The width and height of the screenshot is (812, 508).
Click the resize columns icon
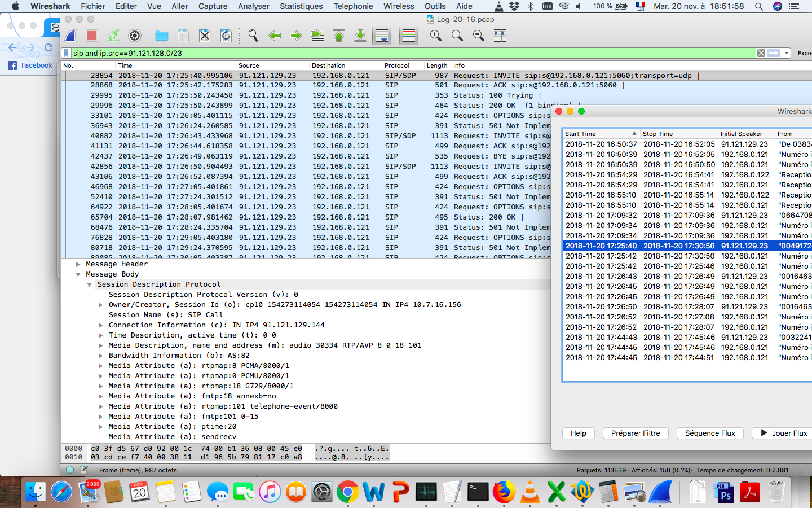500,36
